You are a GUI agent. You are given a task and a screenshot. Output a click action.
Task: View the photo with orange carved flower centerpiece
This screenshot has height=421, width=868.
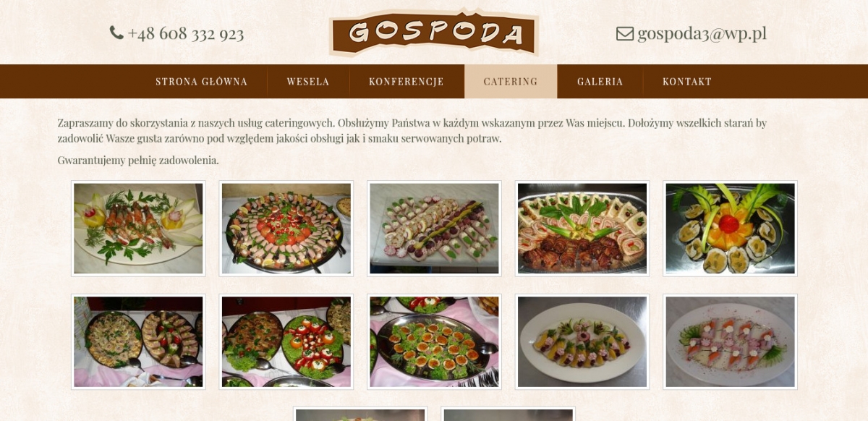coord(730,229)
